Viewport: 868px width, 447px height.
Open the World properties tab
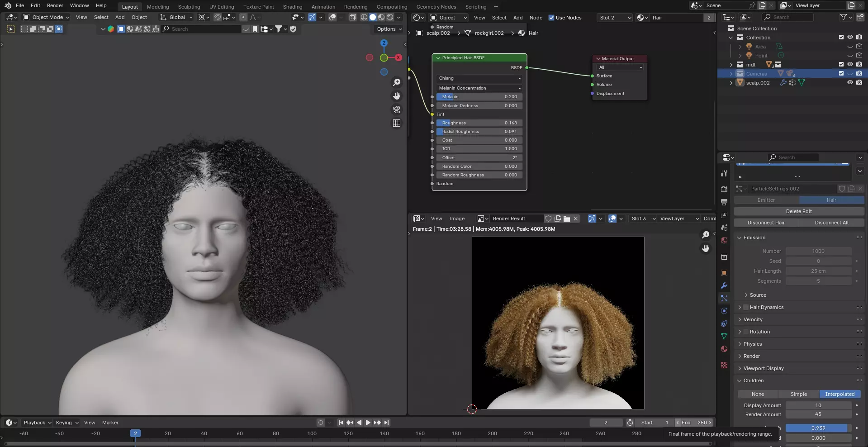724,240
